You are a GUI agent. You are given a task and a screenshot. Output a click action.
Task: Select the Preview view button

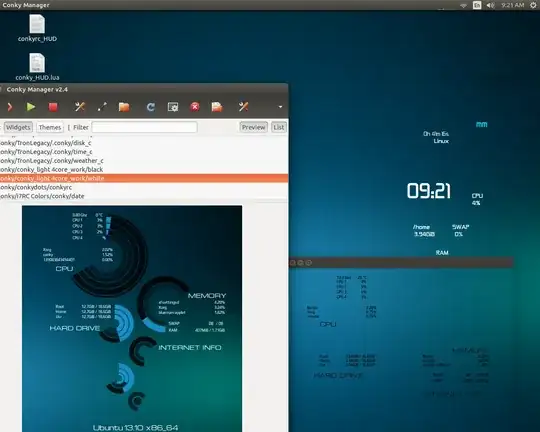253,127
